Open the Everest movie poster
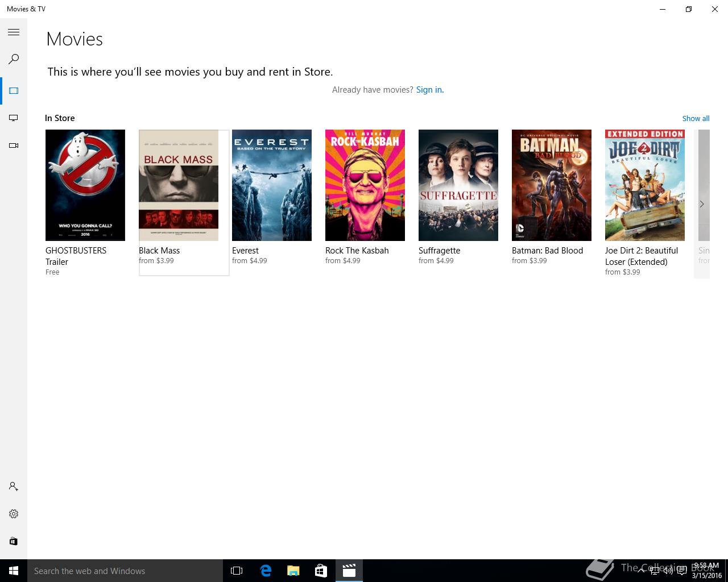The width and height of the screenshot is (728, 582). point(272,185)
